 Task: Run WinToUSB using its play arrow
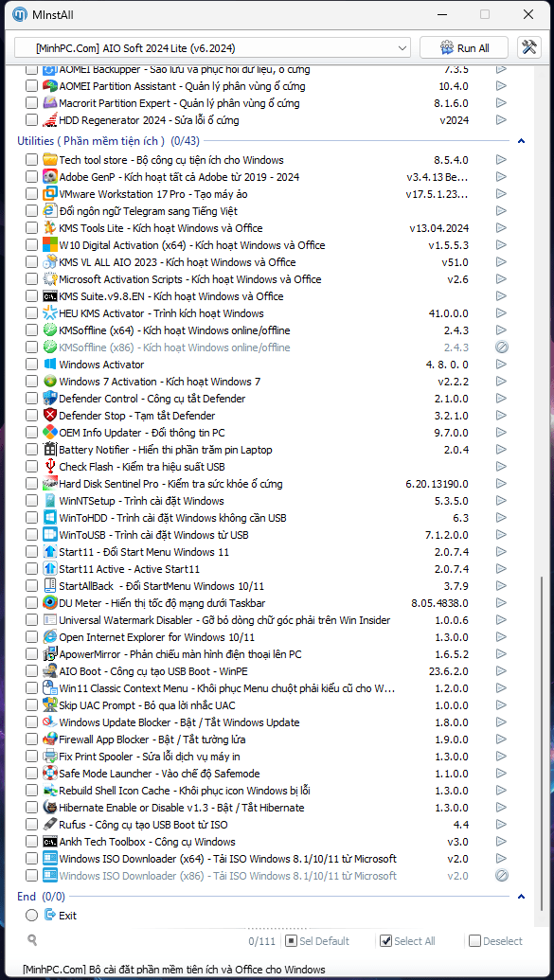(501, 535)
